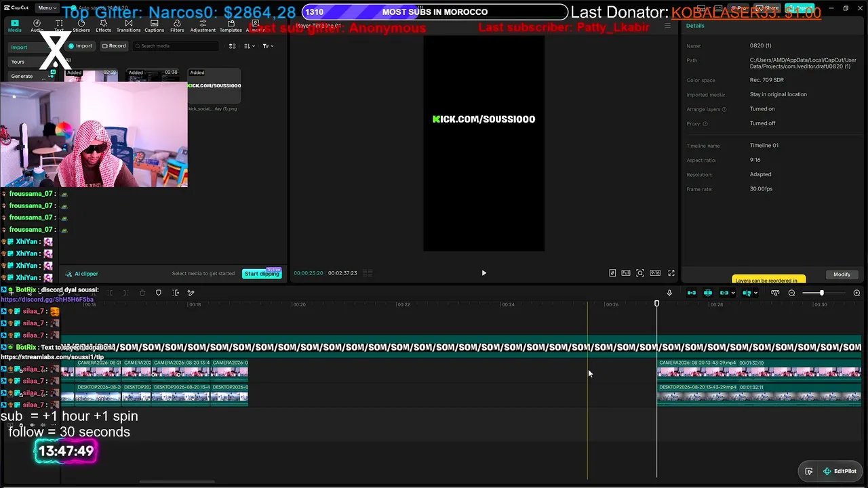Screen dimensions: 868x488
Task: Click the timeline zoom slider handle
Action: (x=821, y=293)
